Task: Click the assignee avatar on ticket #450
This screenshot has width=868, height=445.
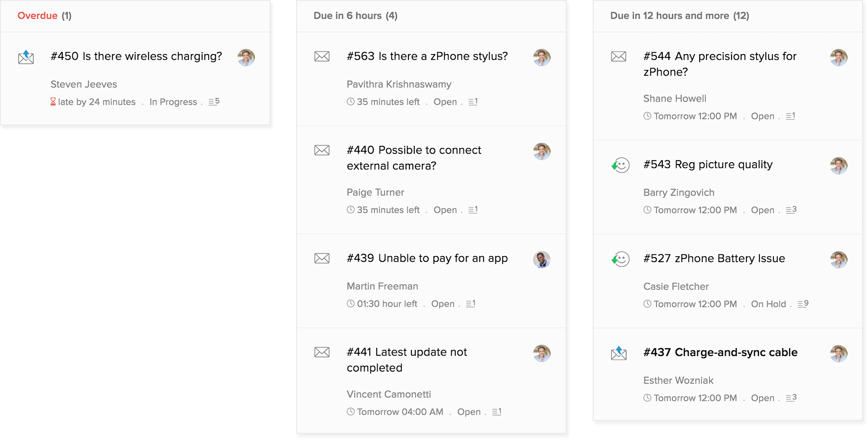Action: (x=246, y=57)
